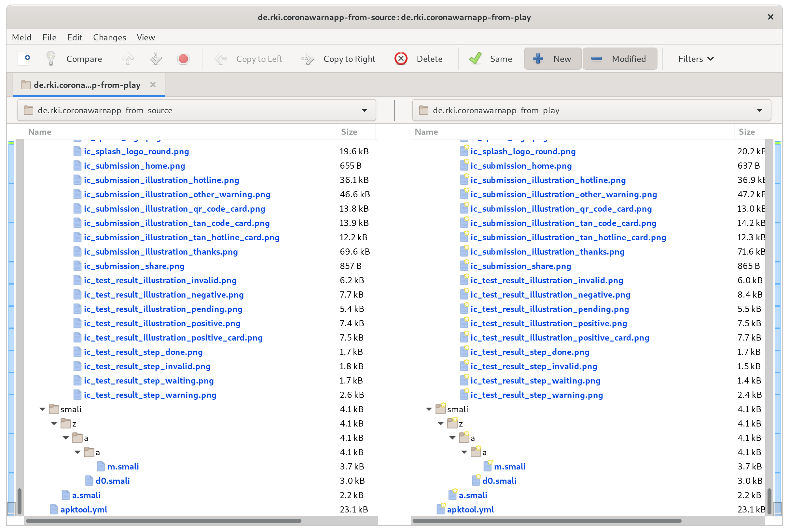Click the left smali folder icon
The image size is (789, 532).
tap(54, 409)
